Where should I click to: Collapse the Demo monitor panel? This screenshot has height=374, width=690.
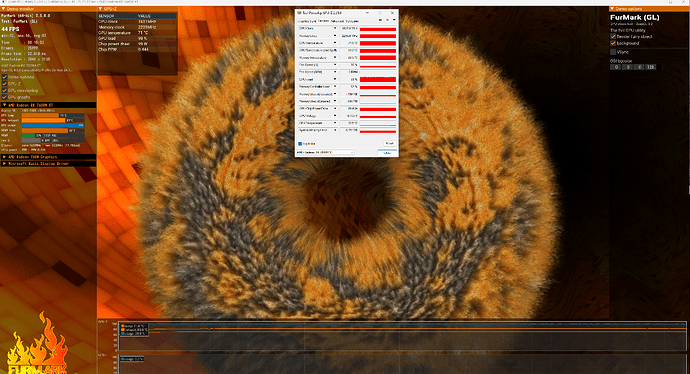point(3,9)
